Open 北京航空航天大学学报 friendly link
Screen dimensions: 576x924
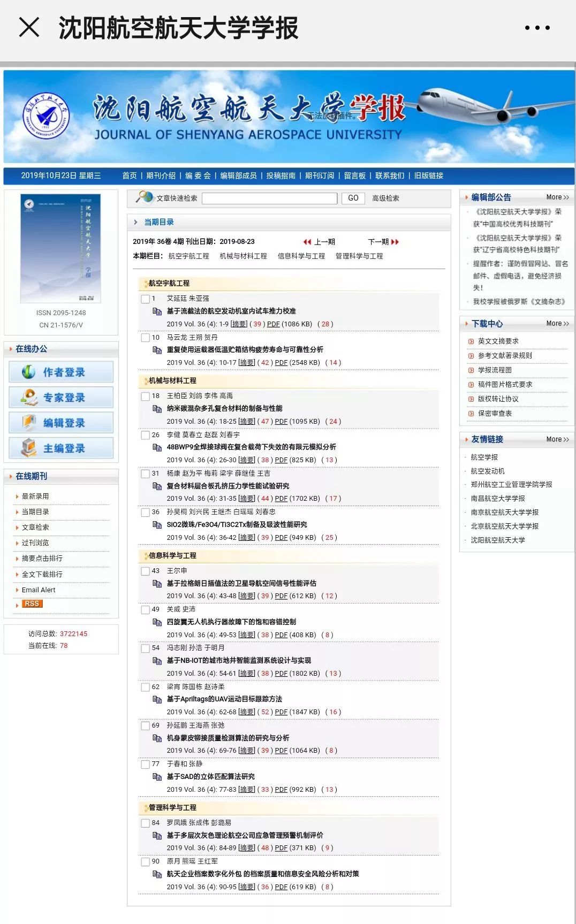505,526
